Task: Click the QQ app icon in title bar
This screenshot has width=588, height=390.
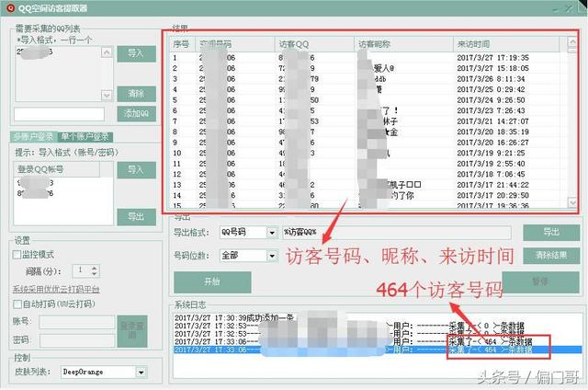Action: [x=10, y=7]
